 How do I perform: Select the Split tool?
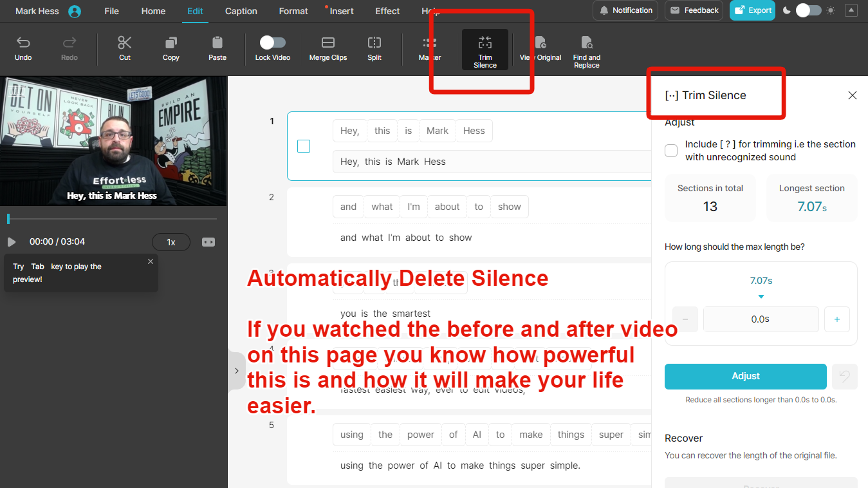click(x=374, y=48)
